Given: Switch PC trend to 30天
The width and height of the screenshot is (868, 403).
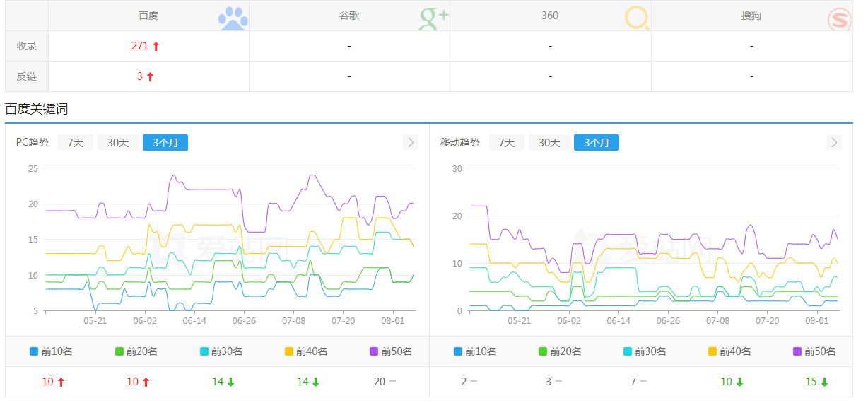Looking at the screenshot, I should coord(118,143).
